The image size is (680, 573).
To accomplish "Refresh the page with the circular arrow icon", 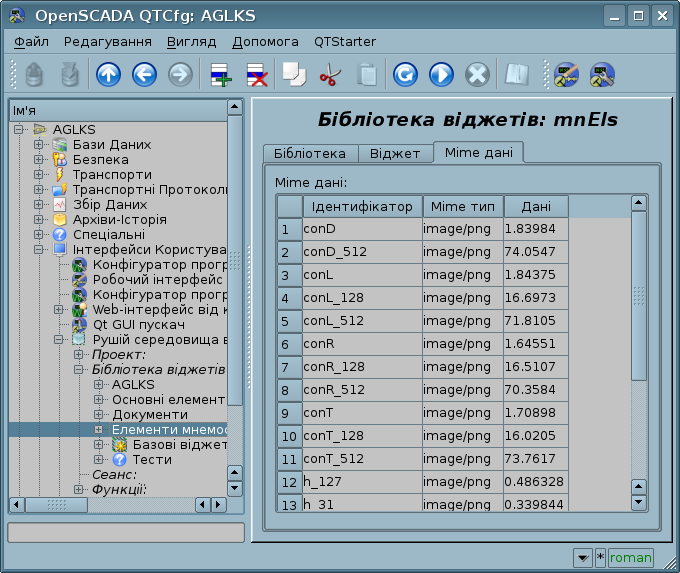I will click(x=405, y=75).
